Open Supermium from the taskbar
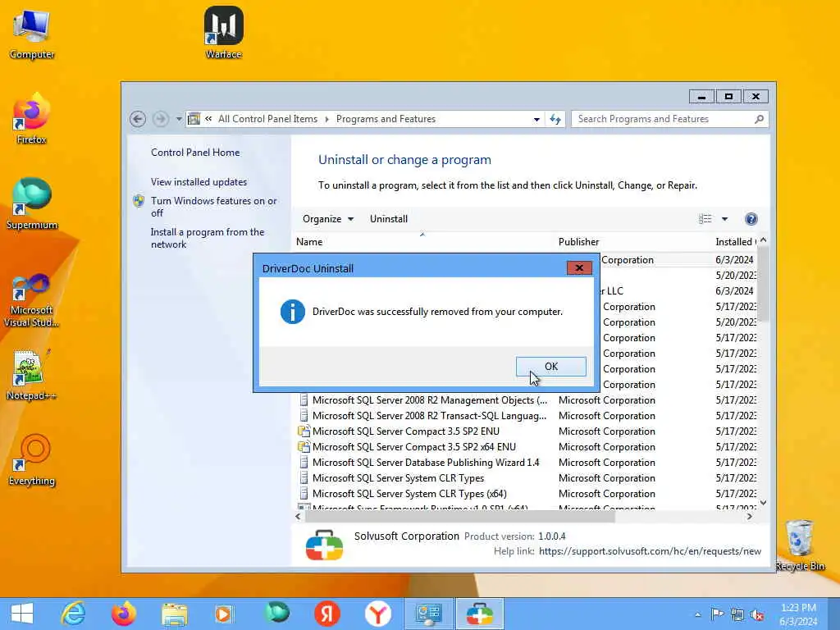 pos(276,614)
